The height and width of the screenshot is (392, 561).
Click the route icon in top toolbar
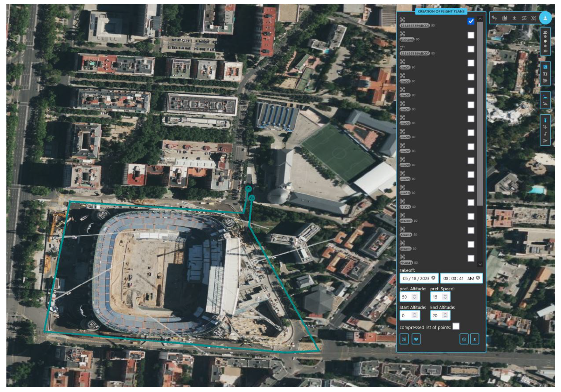pyautogui.click(x=524, y=18)
